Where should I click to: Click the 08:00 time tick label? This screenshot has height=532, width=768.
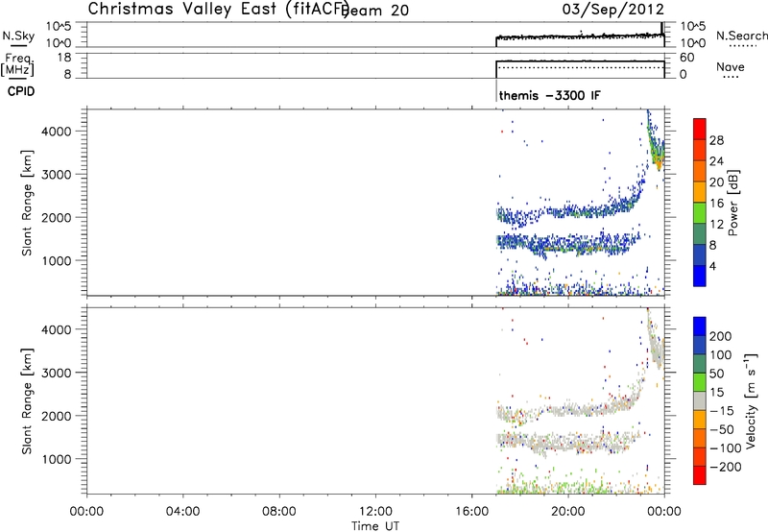pos(278,512)
